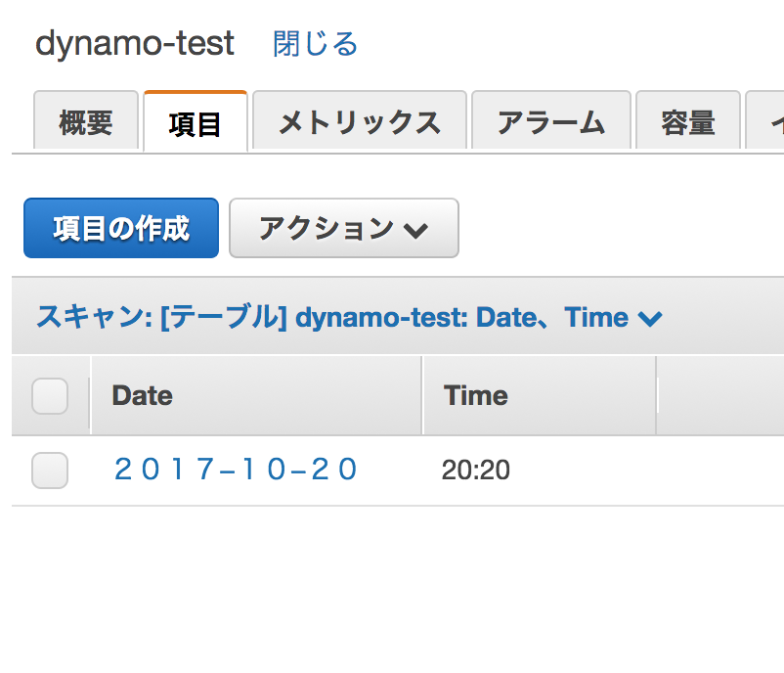The image size is (784, 673).
Task: Click the chevron icon in アクション button
Action: point(416,231)
